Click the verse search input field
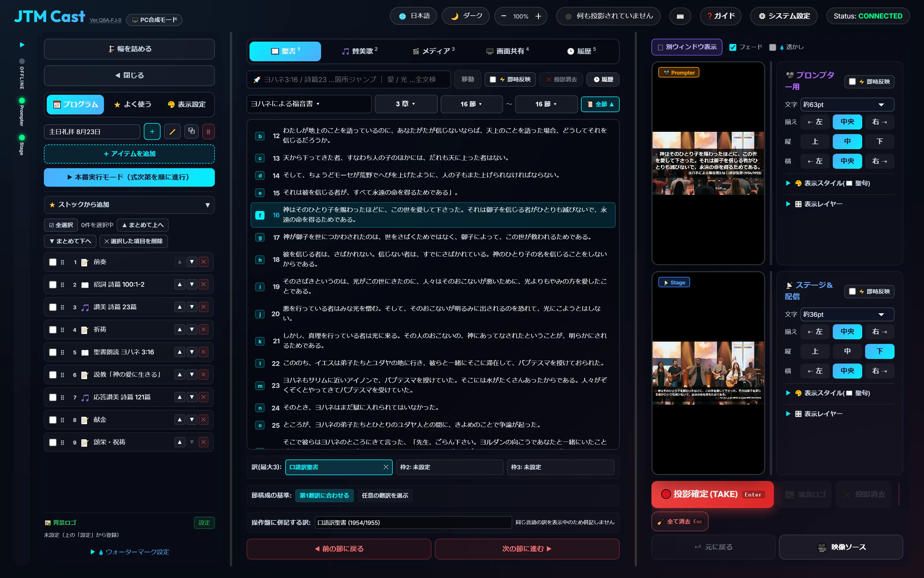The width and height of the screenshot is (924, 578). coord(349,79)
